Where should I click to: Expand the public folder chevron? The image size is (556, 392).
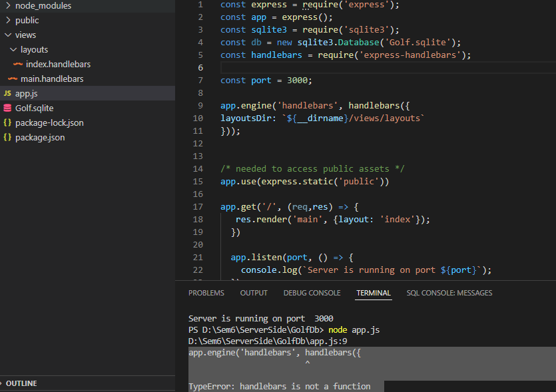point(8,21)
